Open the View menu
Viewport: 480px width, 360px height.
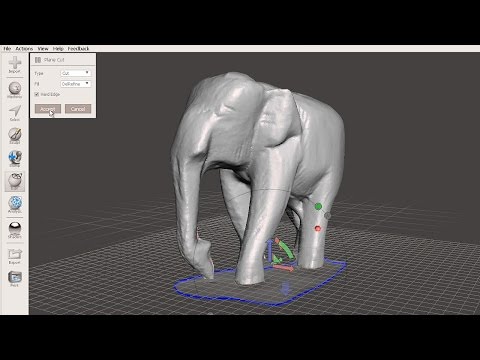pos(43,49)
